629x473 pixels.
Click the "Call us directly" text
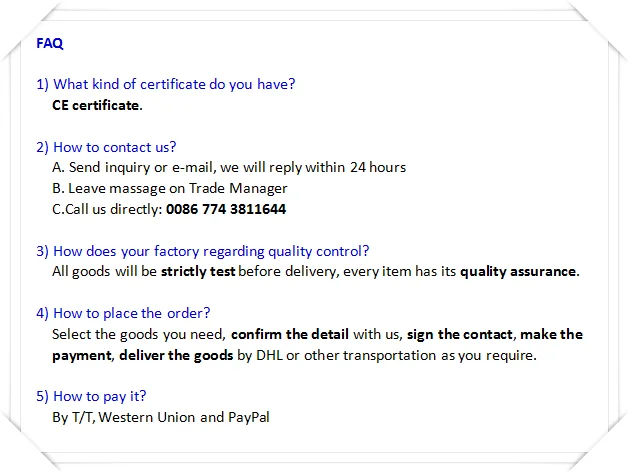click(x=106, y=209)
